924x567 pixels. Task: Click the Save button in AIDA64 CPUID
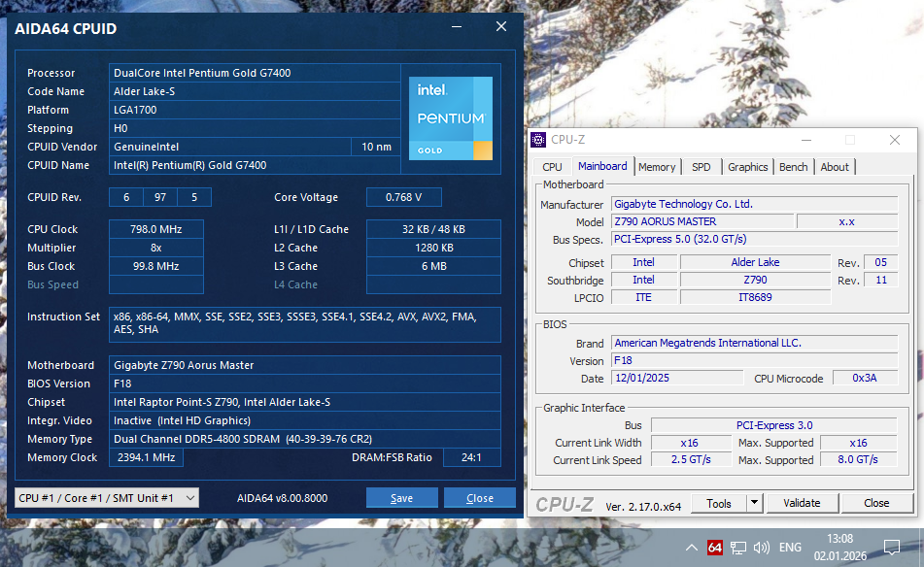coord(402,498)
